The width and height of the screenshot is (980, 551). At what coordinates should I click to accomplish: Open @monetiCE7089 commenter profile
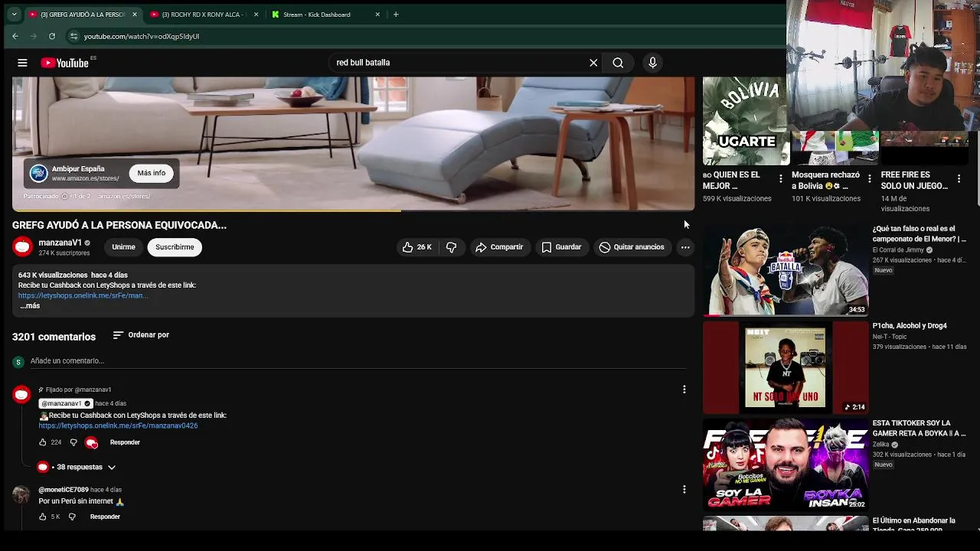(64, 490)
